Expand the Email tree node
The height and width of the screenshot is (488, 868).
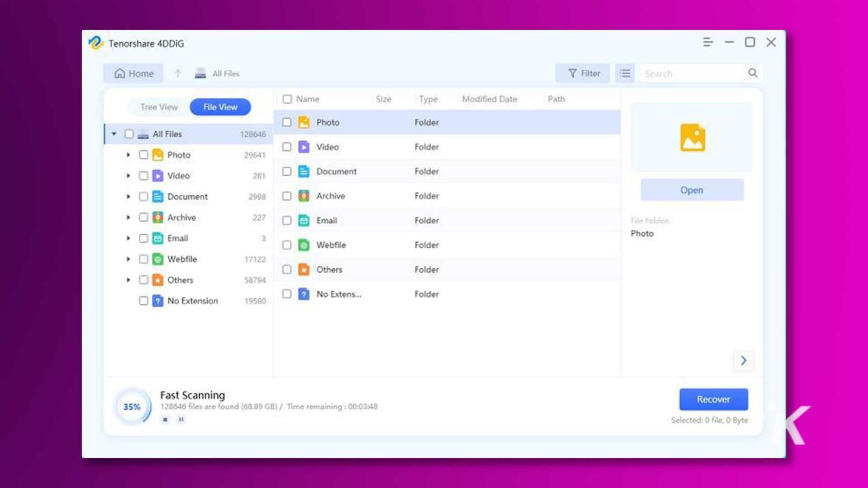[x=129, y=238]
